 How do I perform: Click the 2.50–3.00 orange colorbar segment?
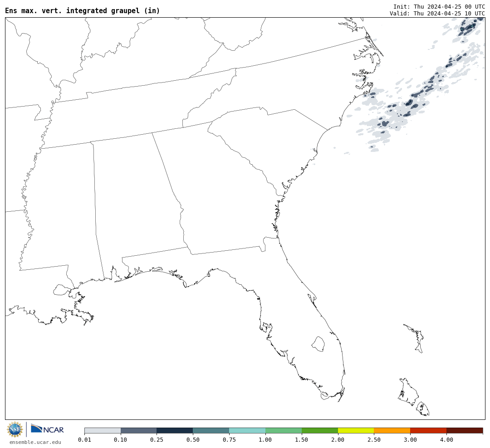[392, 430]
